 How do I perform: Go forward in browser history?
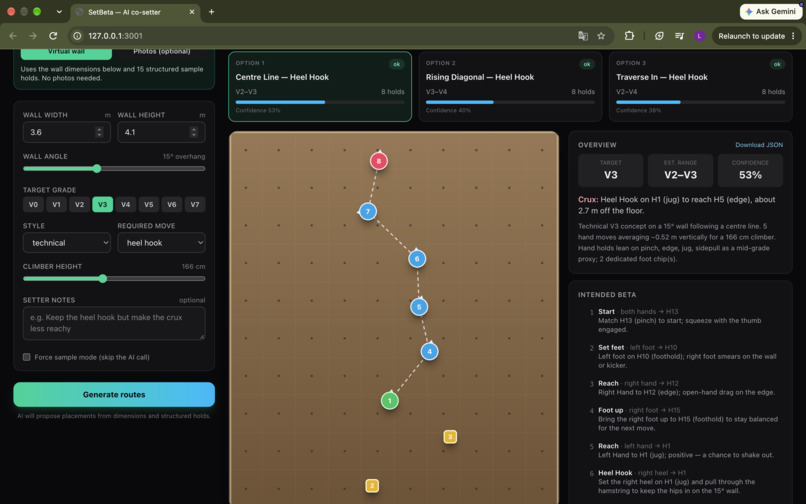coord(33,35)
